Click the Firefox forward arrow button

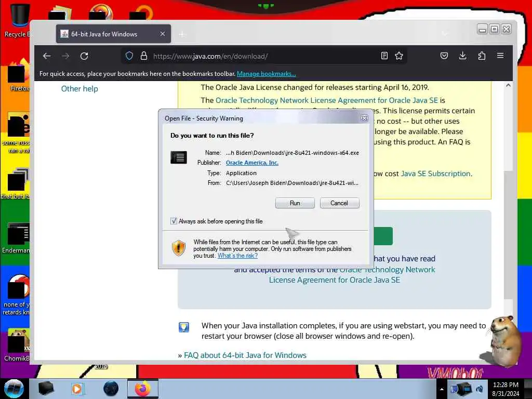(x=65, y=56)
